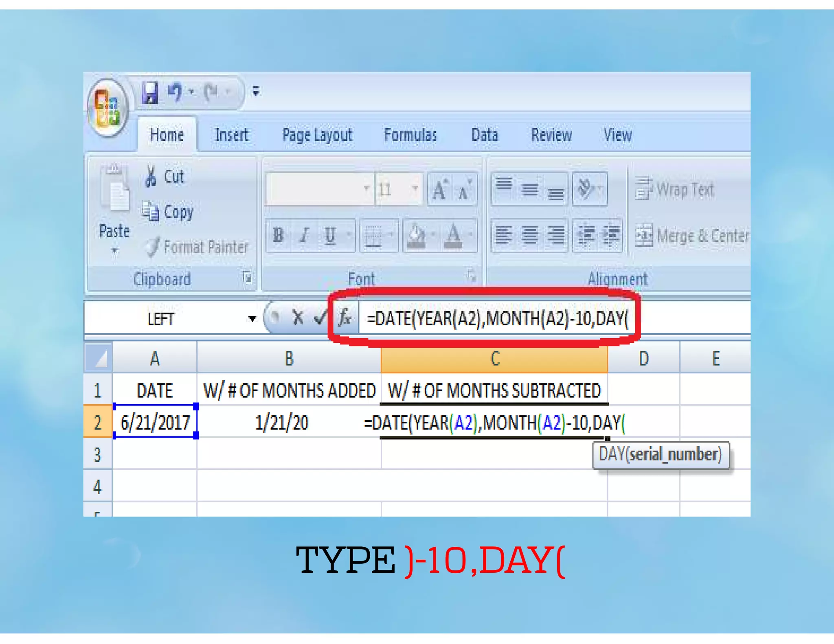834x644 pixels.
Task: Open the Name Box dropdown arrow
Action: pyautogui.click(x=252, y=318)
